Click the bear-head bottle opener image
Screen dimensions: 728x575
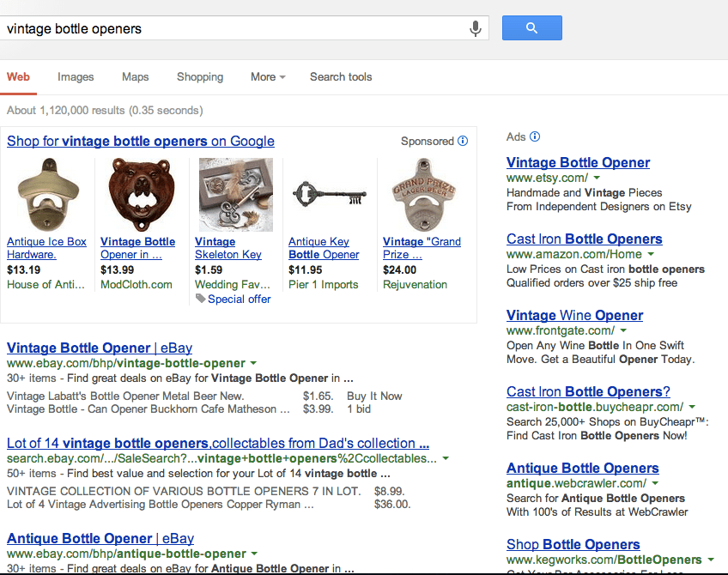142,194
